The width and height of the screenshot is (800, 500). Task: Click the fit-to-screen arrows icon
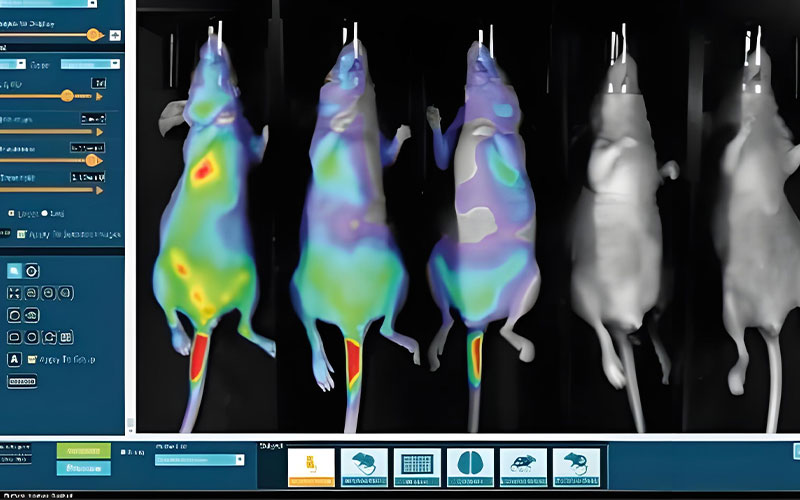click(15, 293)
